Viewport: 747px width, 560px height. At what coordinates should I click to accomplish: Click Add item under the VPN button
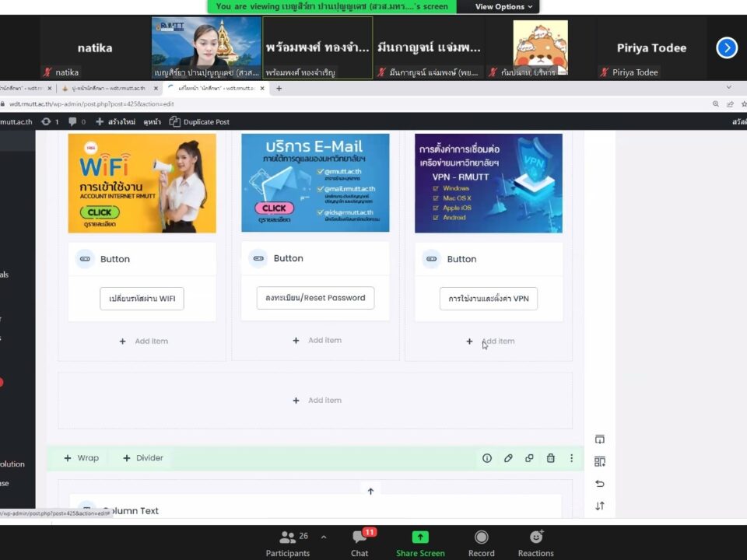pos(491,341)
